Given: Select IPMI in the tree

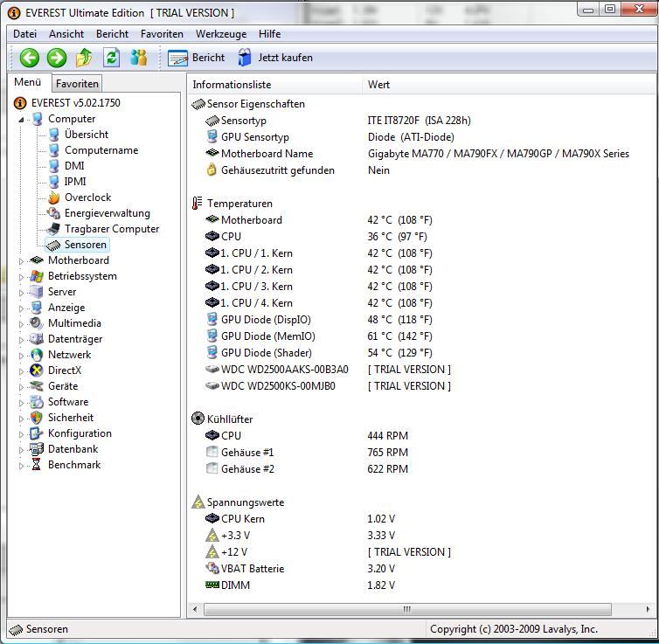Looking at the screenshot, I should tap(75, 182).
